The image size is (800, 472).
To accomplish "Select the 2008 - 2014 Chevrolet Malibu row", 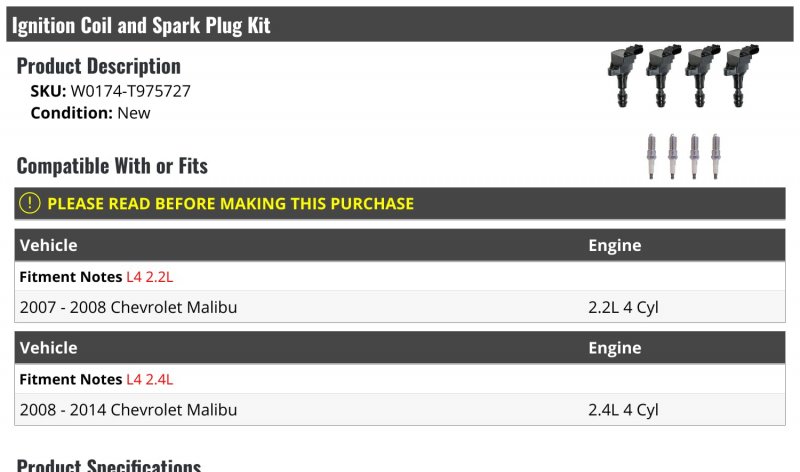I will (128, 410).
